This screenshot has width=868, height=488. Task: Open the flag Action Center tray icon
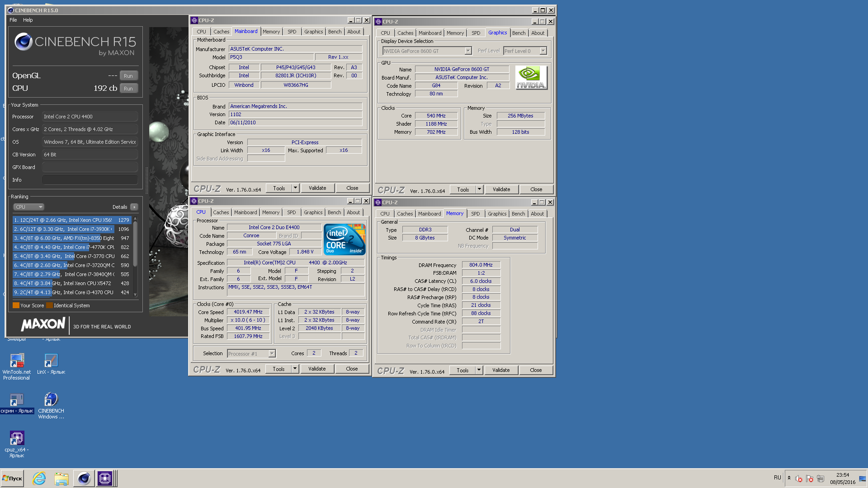[x=810, y=479]
